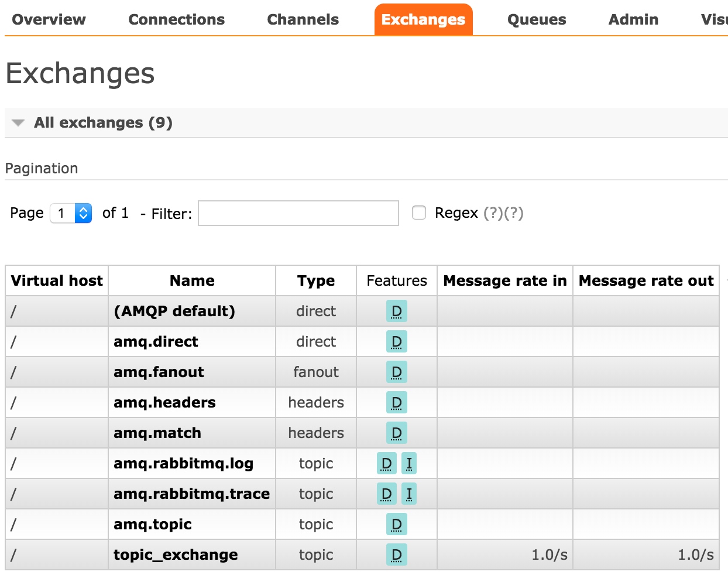Click the D badge in amq.rabbitmq.trace row
Screen dimensions: 728x575
(386, 494)
